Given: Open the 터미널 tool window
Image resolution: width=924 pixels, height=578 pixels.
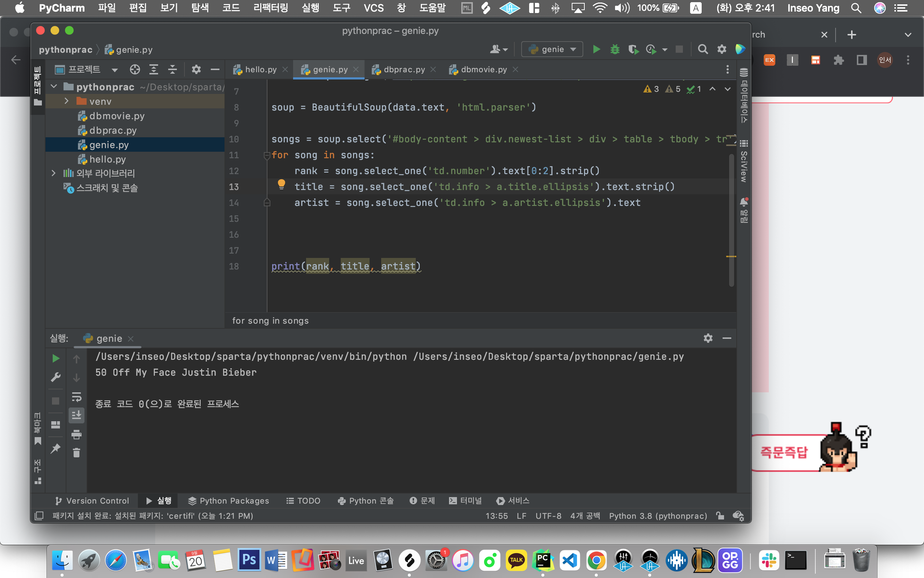Looking at the screenshot, I should (465, 501).
